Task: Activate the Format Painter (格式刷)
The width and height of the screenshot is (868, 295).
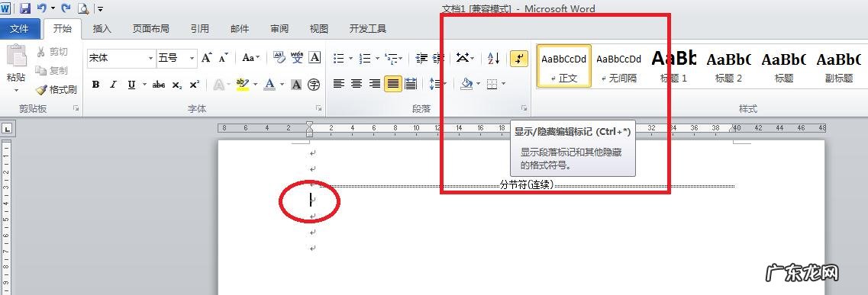Action: pos(56,89)
